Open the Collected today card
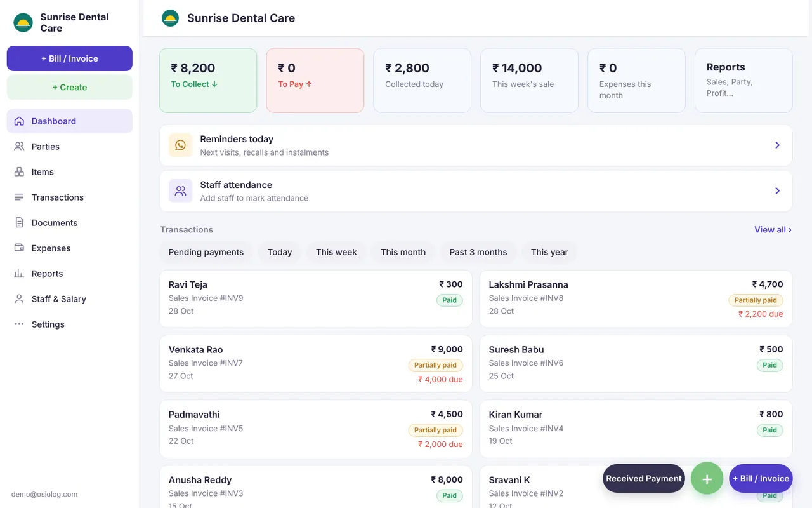812x508 pixels. 422,81
